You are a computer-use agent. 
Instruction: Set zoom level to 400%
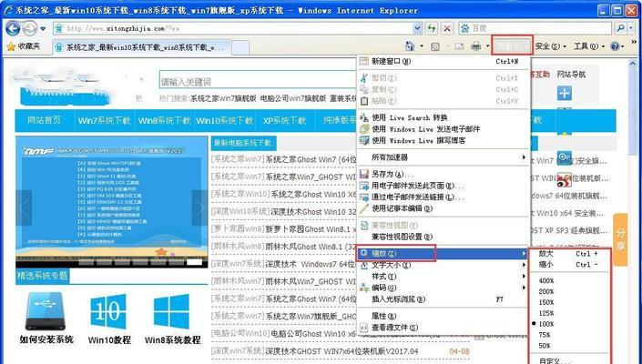click(569, 281)
